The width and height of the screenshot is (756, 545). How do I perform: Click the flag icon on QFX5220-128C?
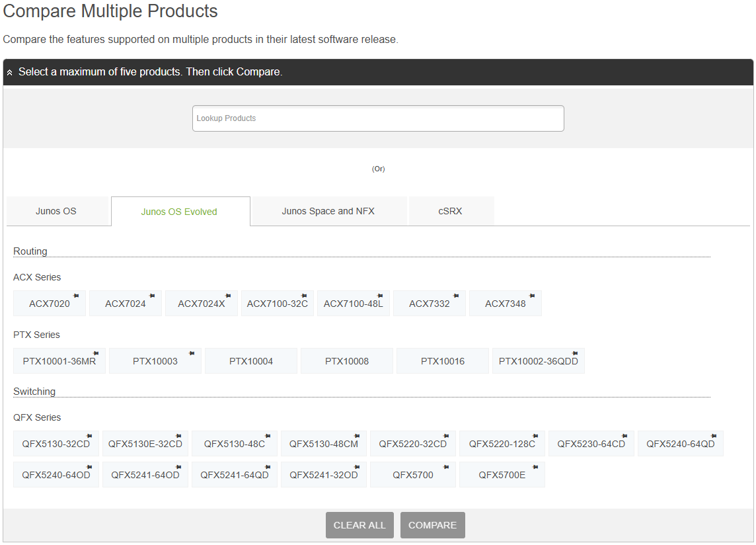(x=535, y=436)
